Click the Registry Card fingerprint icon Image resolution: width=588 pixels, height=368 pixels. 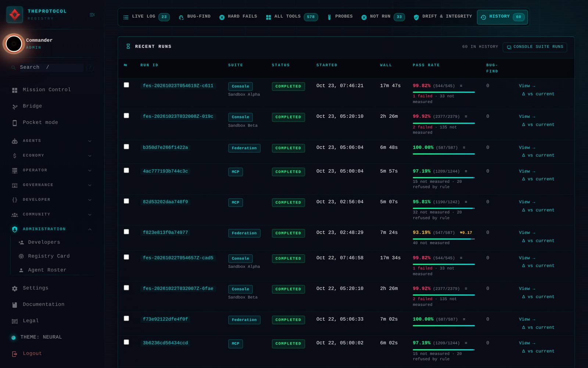[x=21, y=256]
